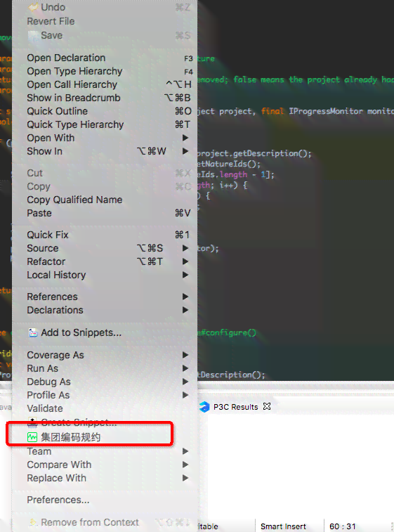
Task: Click the Add to Snippets icon
Action: (x=33, y=333)
